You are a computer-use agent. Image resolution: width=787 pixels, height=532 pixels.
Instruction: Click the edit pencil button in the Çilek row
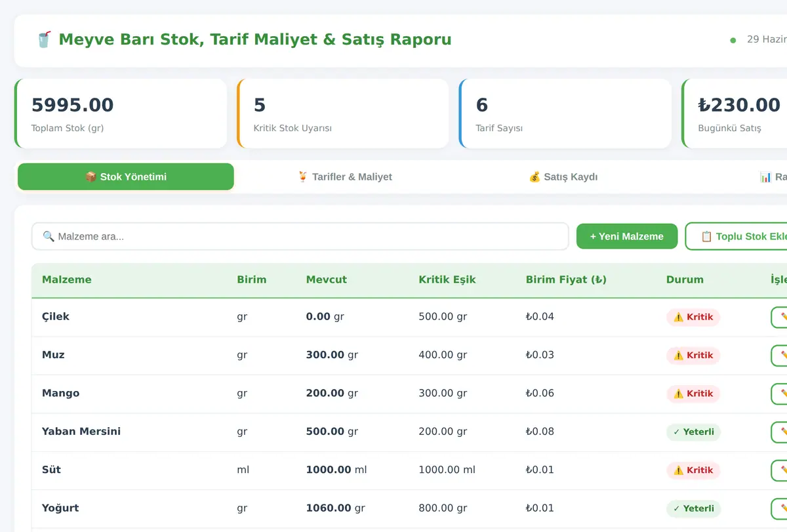click(779, 317)
